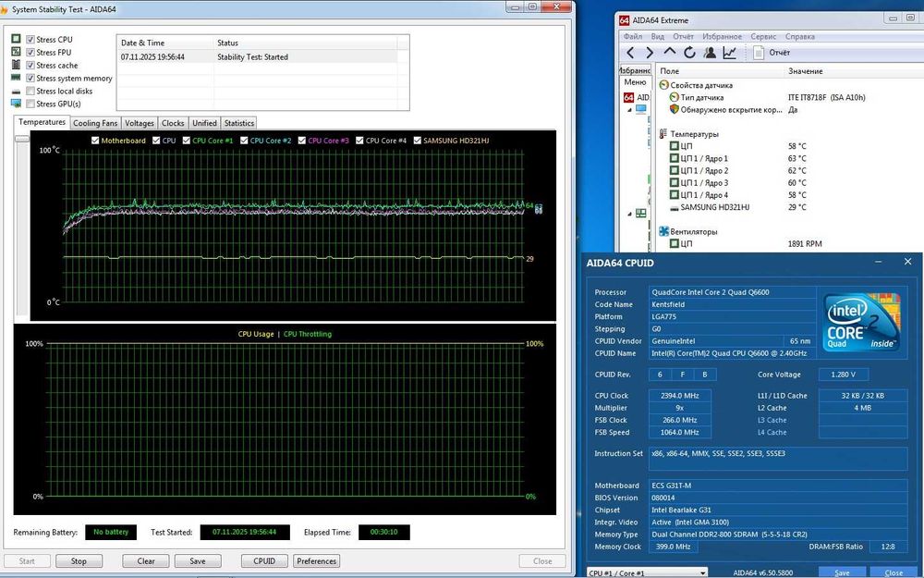Click the Отчёт report toolbar button
This screenshot has height=578, width=924.
[772, 53]
